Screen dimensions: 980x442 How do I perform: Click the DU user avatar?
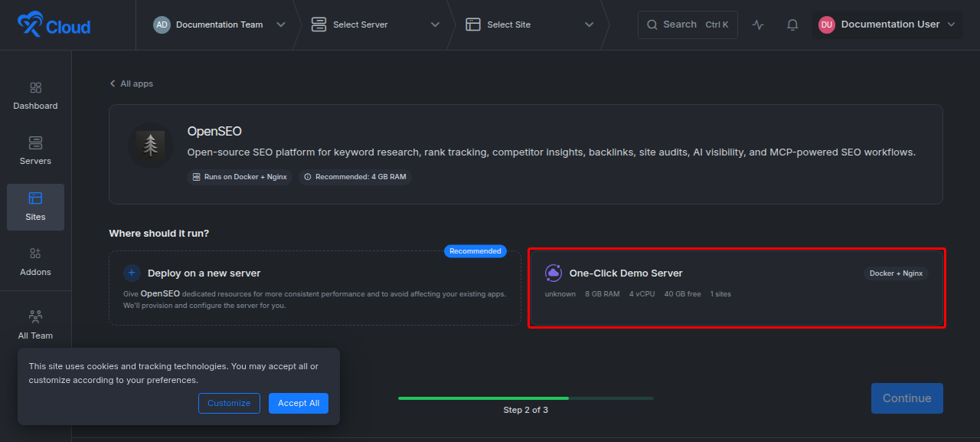(827, 25)
